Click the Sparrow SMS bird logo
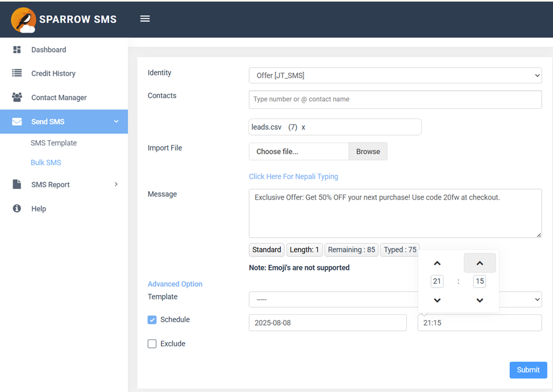The height and width of the screenshot is (392, 553). (x=23, y=20)
